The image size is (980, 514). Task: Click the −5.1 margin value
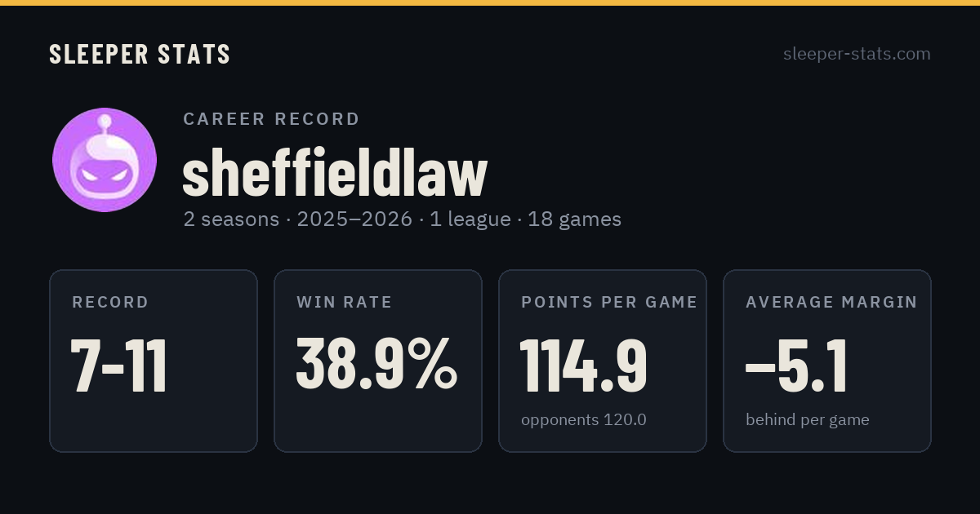click(x=796, y=366)
